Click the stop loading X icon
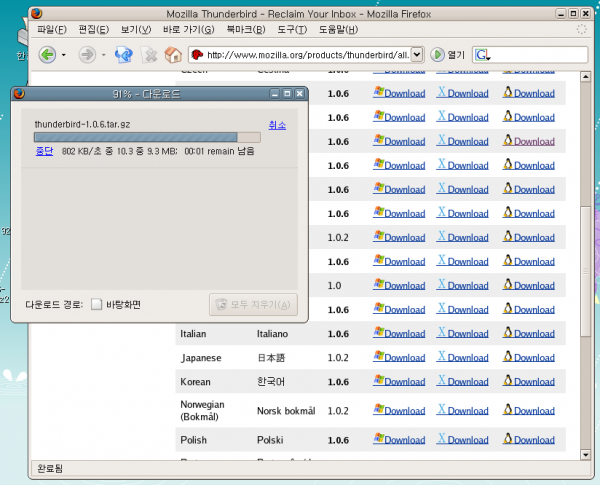Viewport: 600px width, 485px height. click(149, 55)
